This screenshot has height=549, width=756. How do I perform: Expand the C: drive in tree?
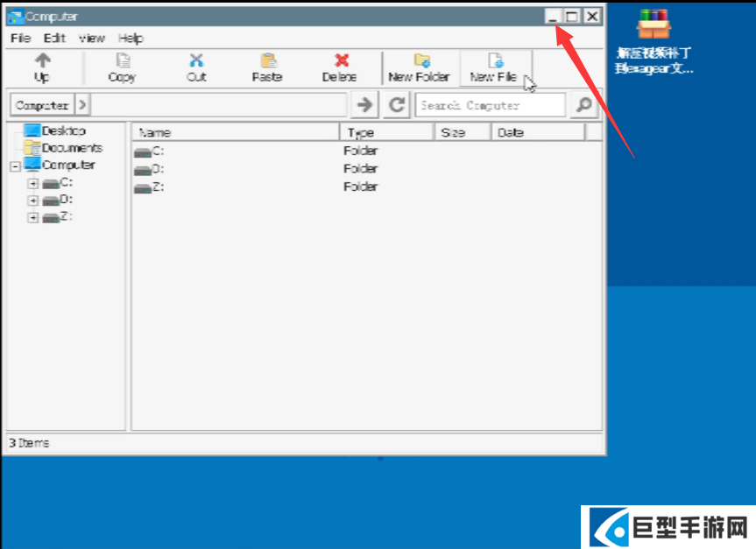coord(32,183)
